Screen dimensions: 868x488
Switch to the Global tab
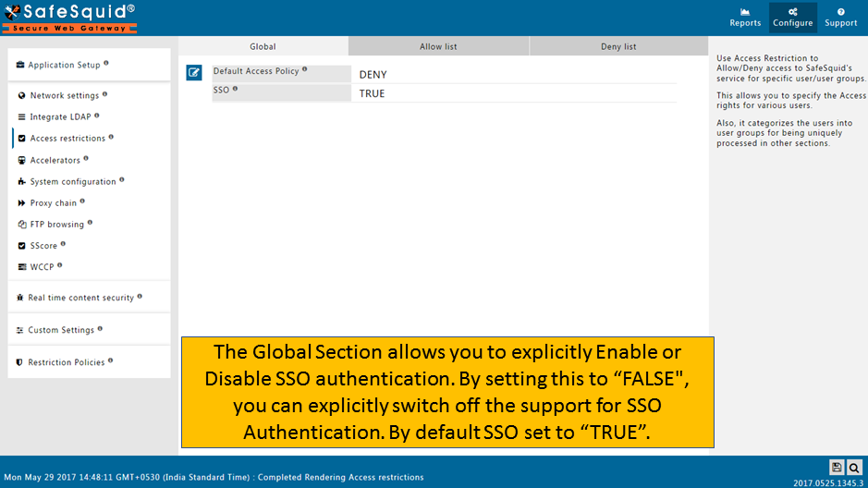263,46
